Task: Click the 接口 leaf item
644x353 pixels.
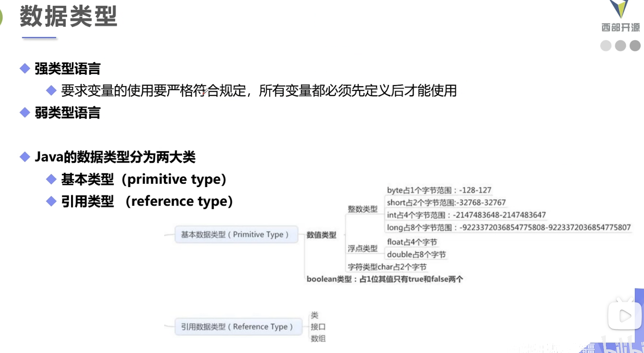Action: coord(318,327)
